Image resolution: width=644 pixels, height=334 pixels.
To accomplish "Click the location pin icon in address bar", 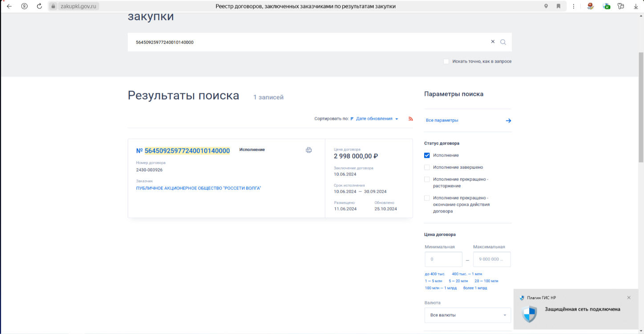I will (x=546, y=6).
